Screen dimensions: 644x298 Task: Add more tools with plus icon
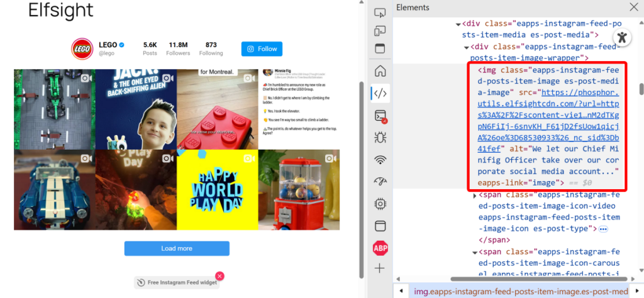(x=380, y=269)
